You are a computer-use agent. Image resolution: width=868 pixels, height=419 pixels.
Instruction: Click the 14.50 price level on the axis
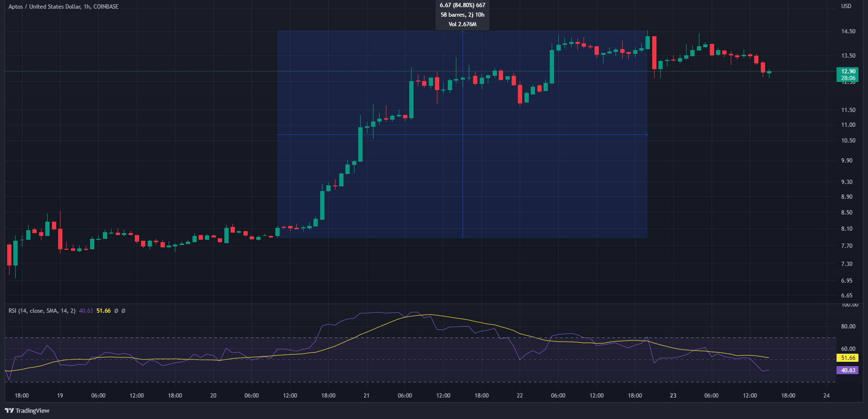848,31
